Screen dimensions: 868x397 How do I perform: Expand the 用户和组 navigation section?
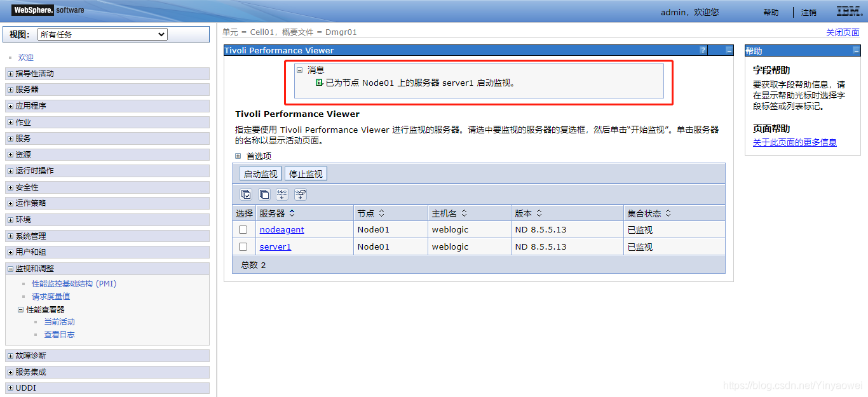click(10, 252)
